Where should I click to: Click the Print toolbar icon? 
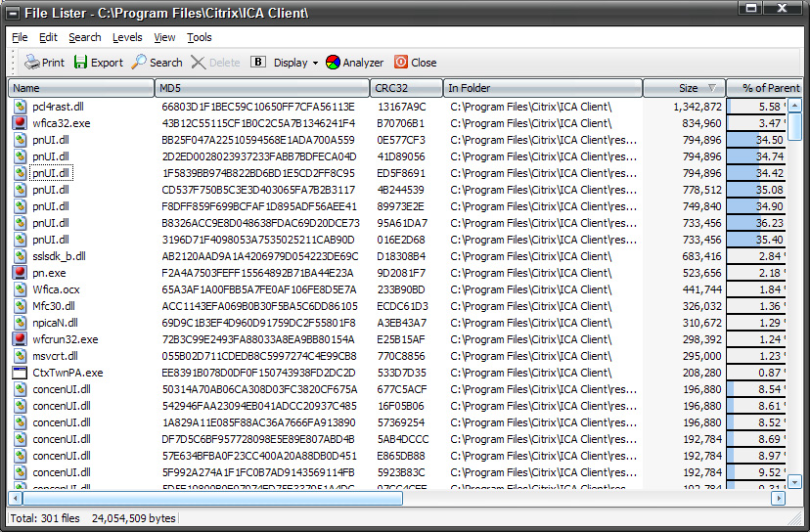[x=32, y=63]
